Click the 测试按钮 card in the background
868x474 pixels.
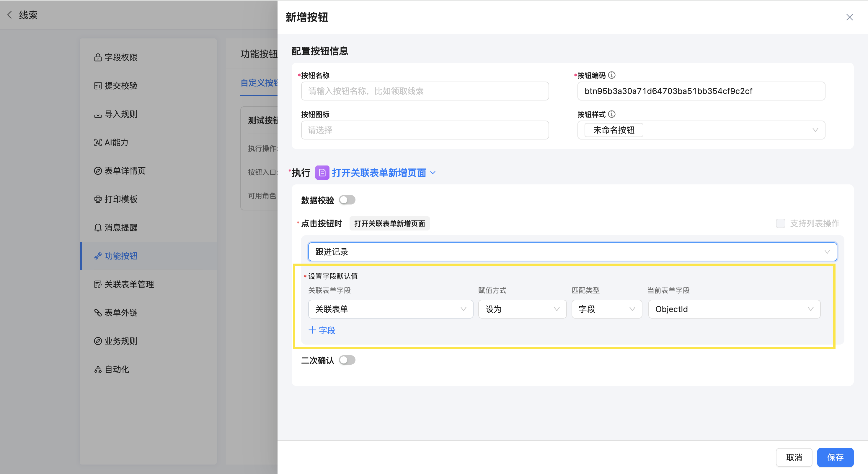[259, 158]
